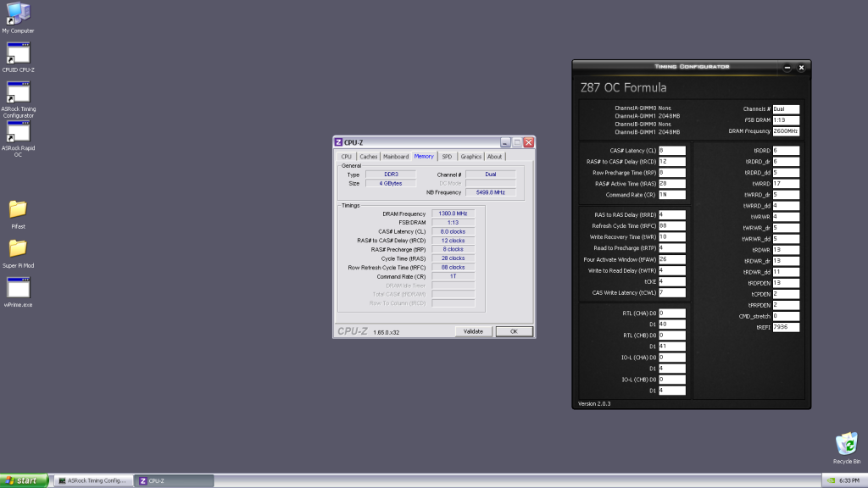This screenshot has height=488, width=868.
Task: Minimize the Timing Configurator window
Action: click(x=787, y=68)
